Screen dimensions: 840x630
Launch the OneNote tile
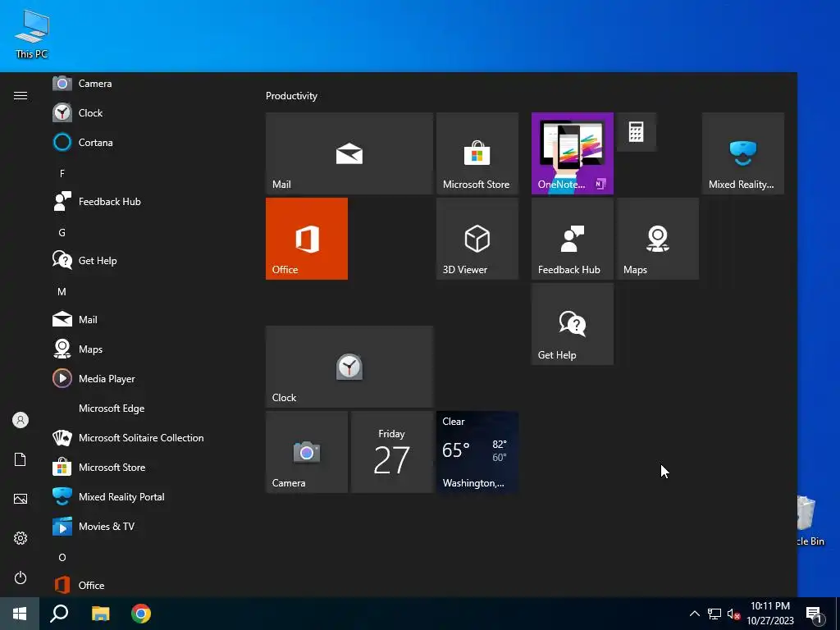point(572,153)
